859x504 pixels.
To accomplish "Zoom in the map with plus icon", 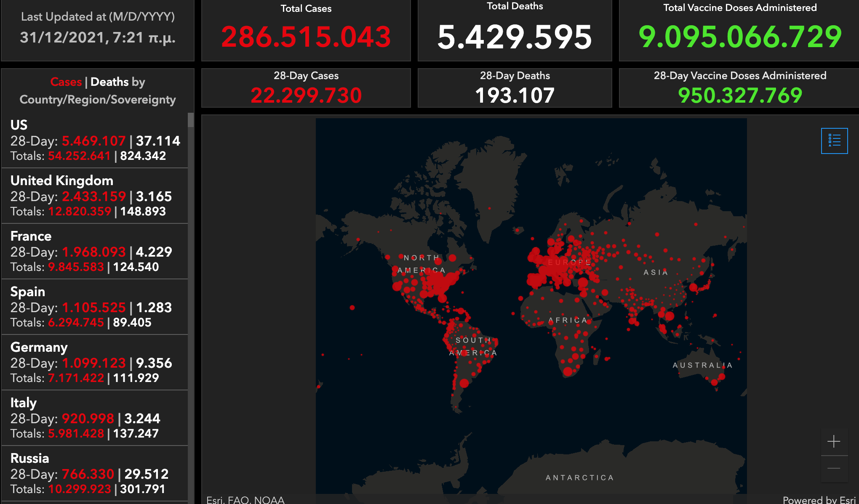I will pos(834,441).
